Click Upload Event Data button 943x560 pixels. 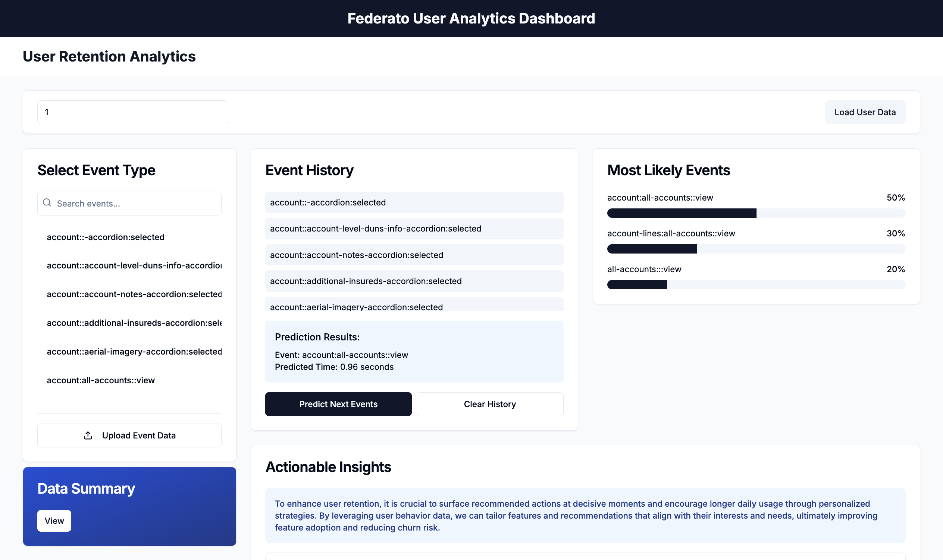[x=129, y=435]
